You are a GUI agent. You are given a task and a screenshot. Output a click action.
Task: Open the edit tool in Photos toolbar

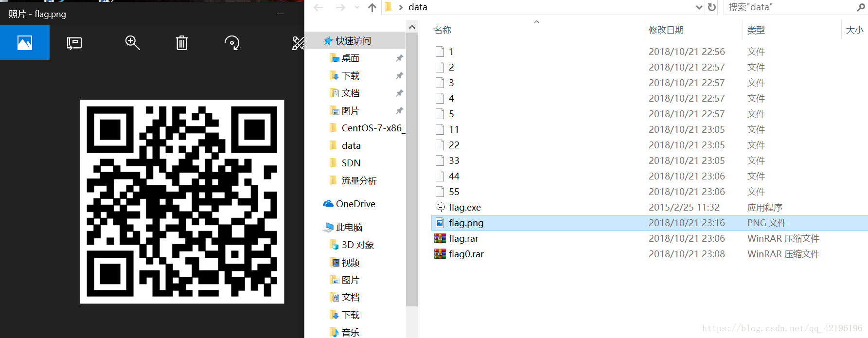pos(298,43)
